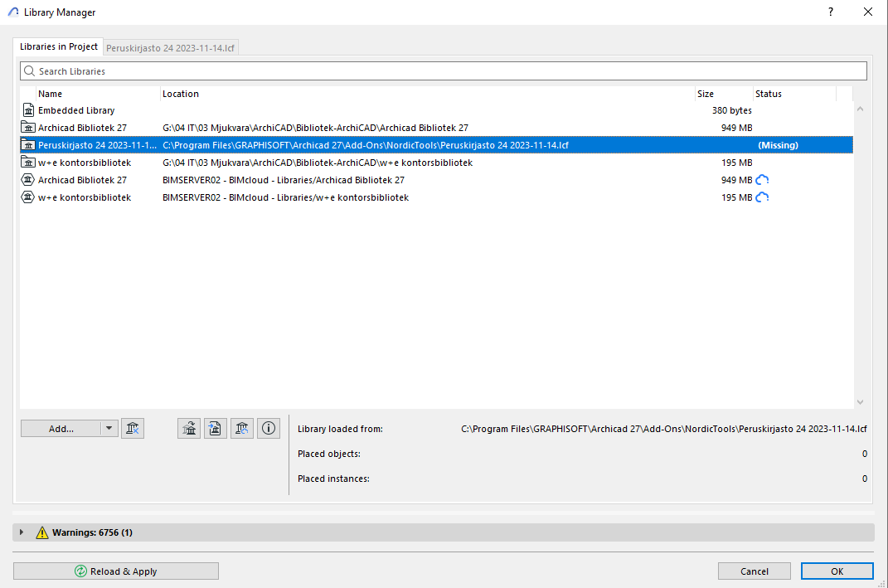Click the document icon with blue arrow
This screenshot has height=588, width=888.
click(216, 428)
